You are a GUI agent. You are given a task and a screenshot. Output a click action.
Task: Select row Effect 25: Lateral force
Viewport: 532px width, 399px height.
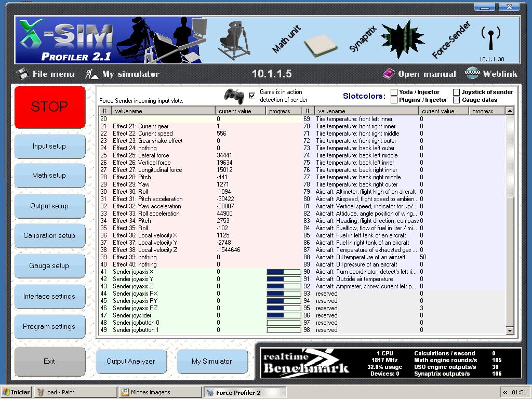coord(200,155)
